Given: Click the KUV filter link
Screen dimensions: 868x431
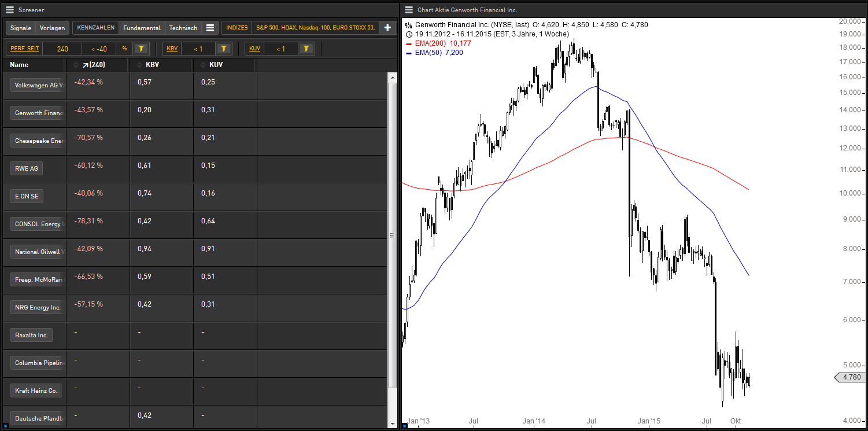Looking at the screenshot, I should [255, 49].
